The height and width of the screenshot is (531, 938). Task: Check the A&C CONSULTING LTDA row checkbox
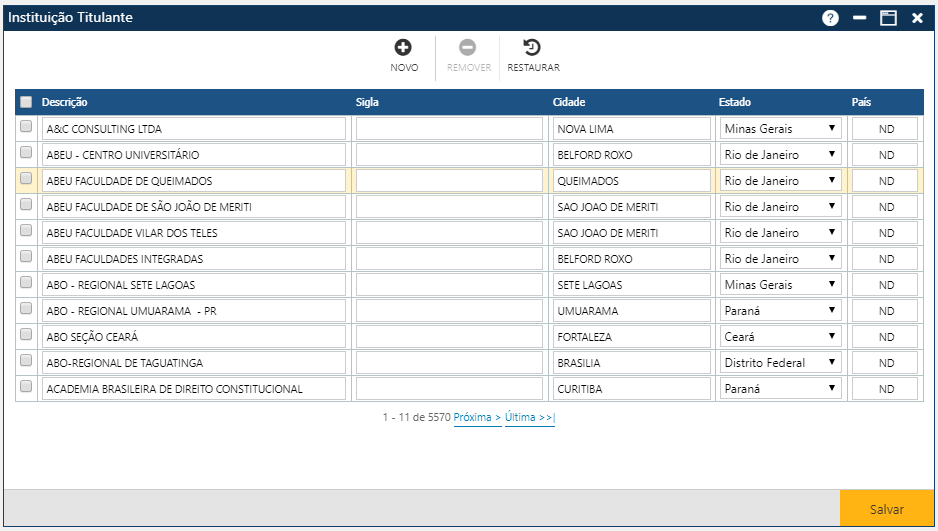pos(26,126)
